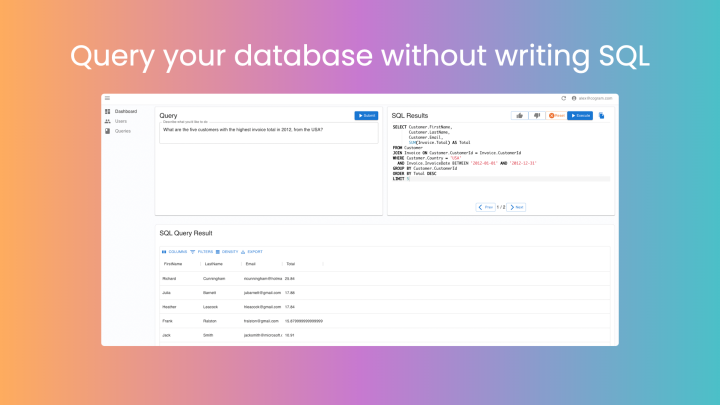Click the refresh icon in top bar
This screenshot has height=405, width=720.
point(564,98)
